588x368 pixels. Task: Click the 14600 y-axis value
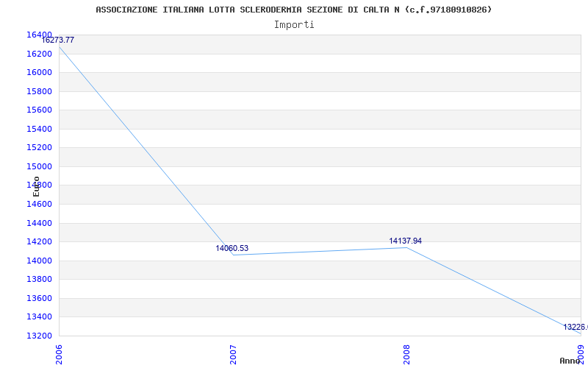point(39,205)
